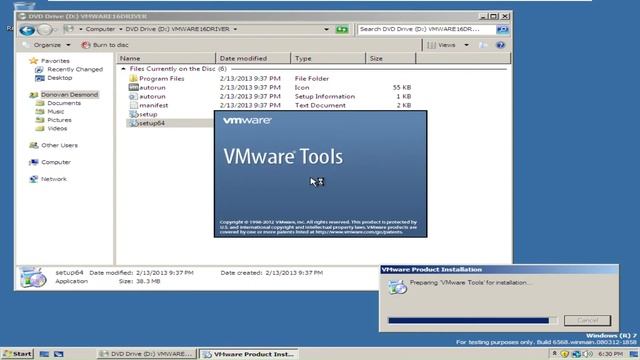Viewport: 640px width, 360px height.
Task: Open second quick launch icon on taskbar
Action: (59, 354)
